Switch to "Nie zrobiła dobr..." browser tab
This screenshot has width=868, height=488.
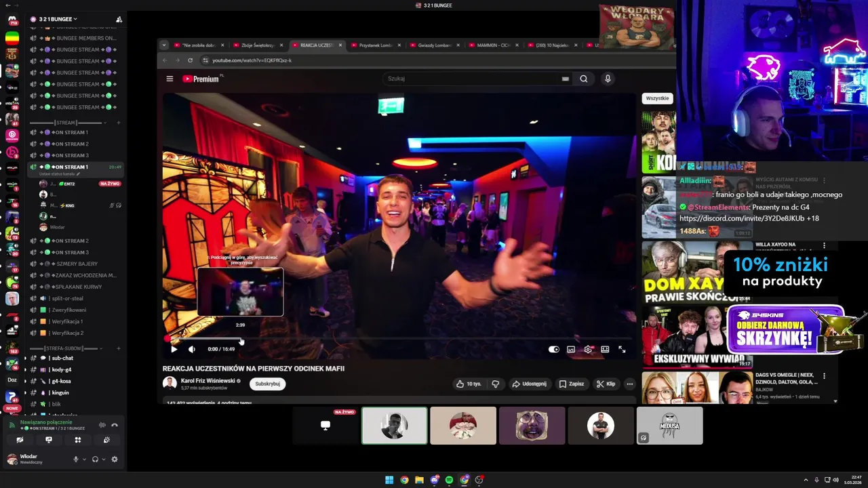coord(199,45)
